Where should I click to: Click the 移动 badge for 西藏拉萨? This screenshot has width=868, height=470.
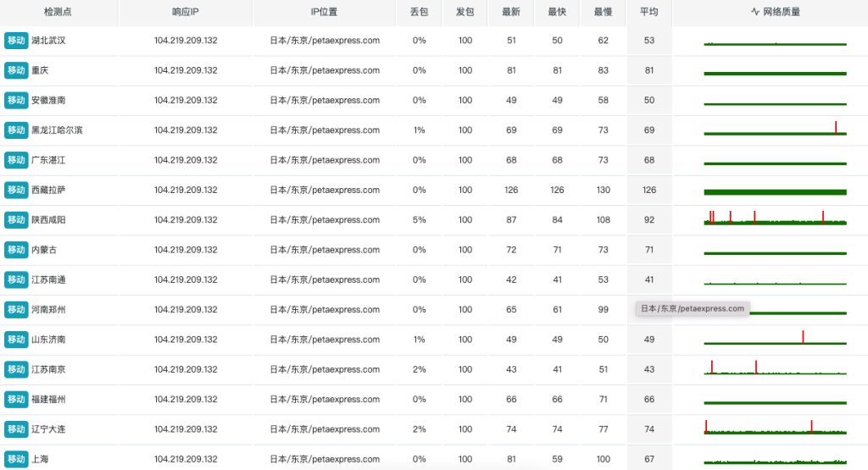pyautogui.click(x=16, y=190)
